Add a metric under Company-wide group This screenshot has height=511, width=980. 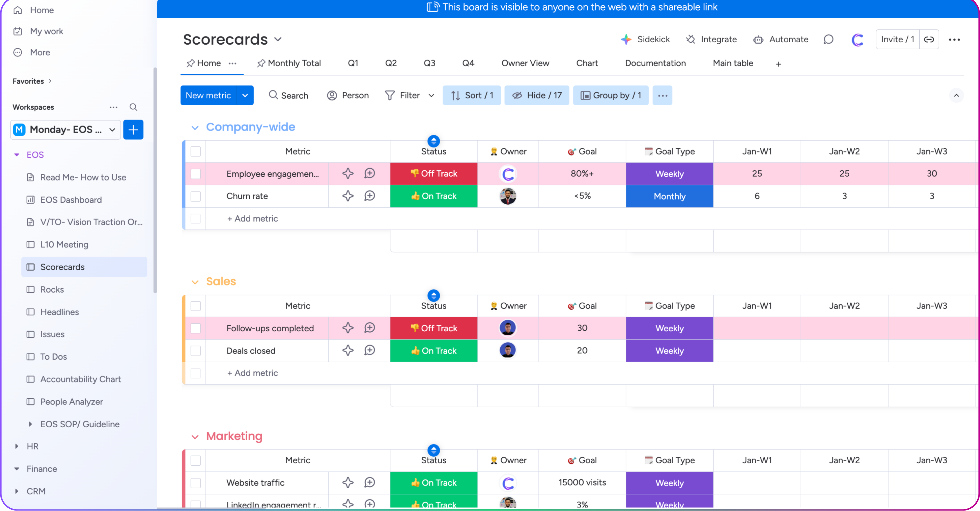(252, 219)
